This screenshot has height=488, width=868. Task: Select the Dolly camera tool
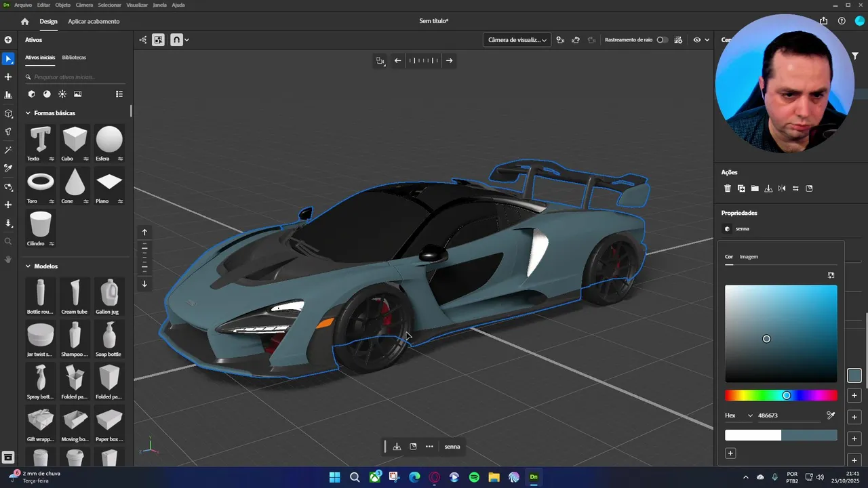[8, 223]
